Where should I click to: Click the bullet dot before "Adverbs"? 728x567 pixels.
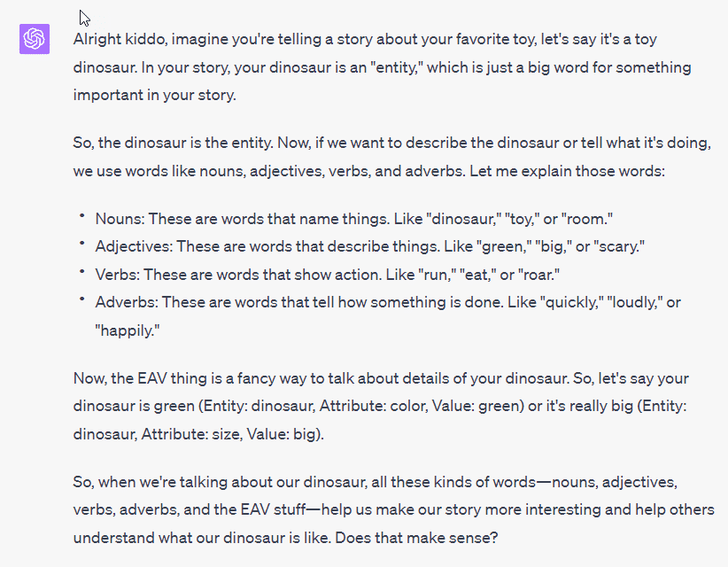[80, 300]
